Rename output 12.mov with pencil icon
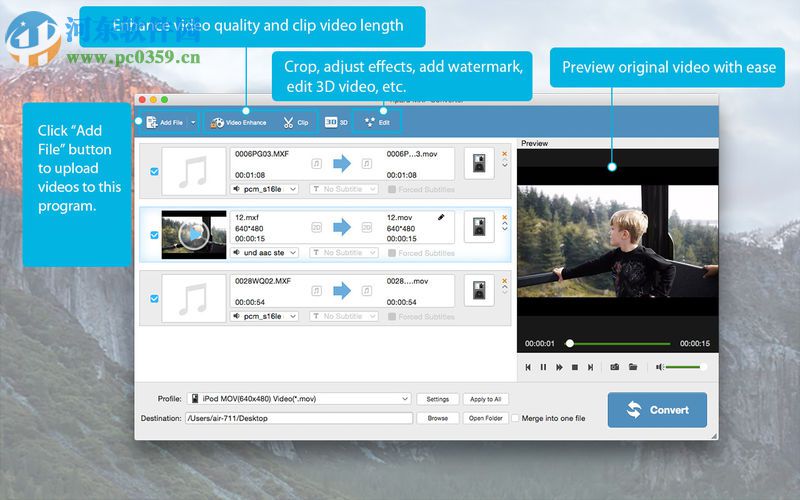 click(441, 217)
